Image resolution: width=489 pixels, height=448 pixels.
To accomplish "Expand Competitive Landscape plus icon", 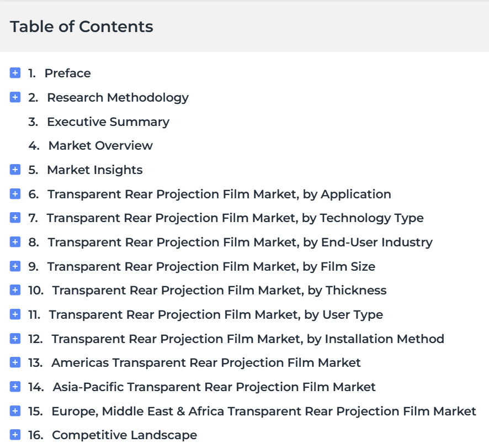I will [x=15, y=435].
